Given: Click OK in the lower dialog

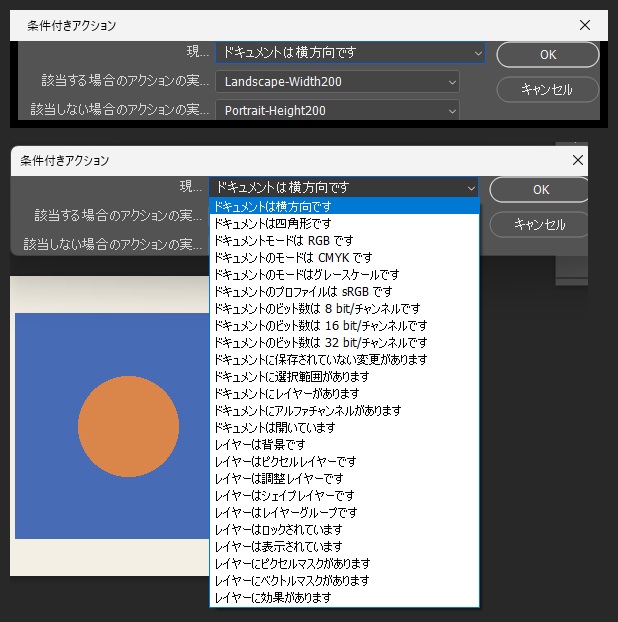Looking at the screenshot, I should tap(540, 190).
